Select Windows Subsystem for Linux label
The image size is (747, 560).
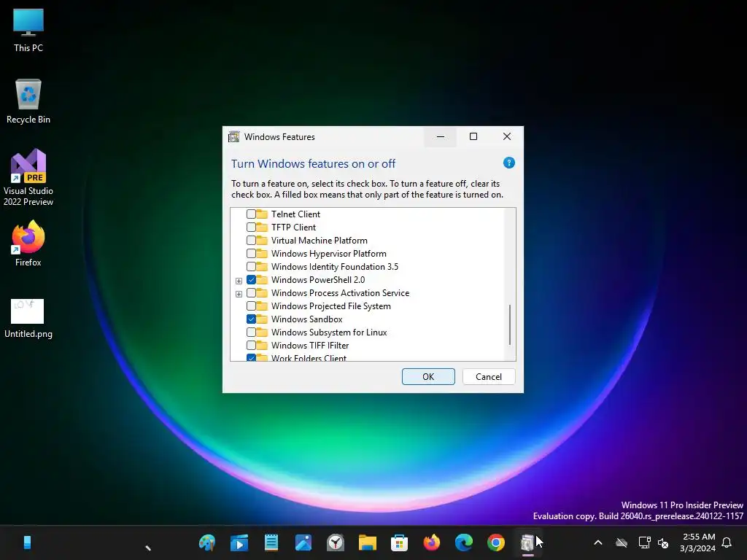(x=329, y=332)
